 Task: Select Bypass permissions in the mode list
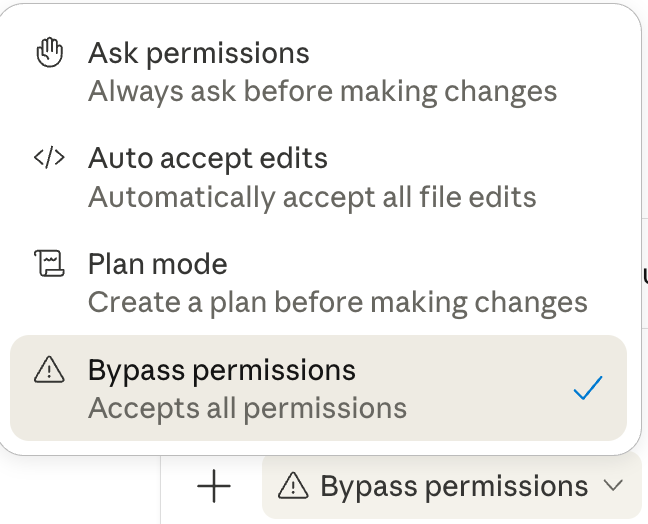[222, 370]
